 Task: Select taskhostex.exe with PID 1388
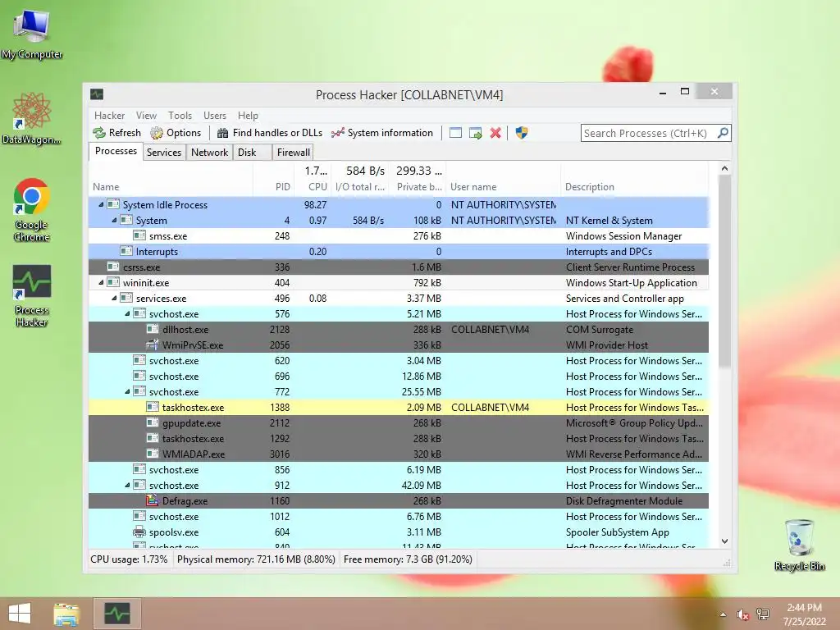point(399,407)
